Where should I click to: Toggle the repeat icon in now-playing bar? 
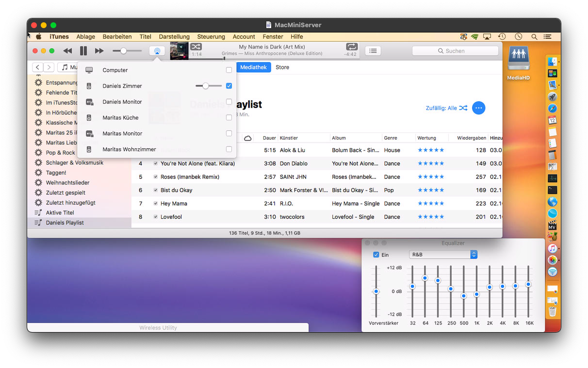tap(352, 47)
